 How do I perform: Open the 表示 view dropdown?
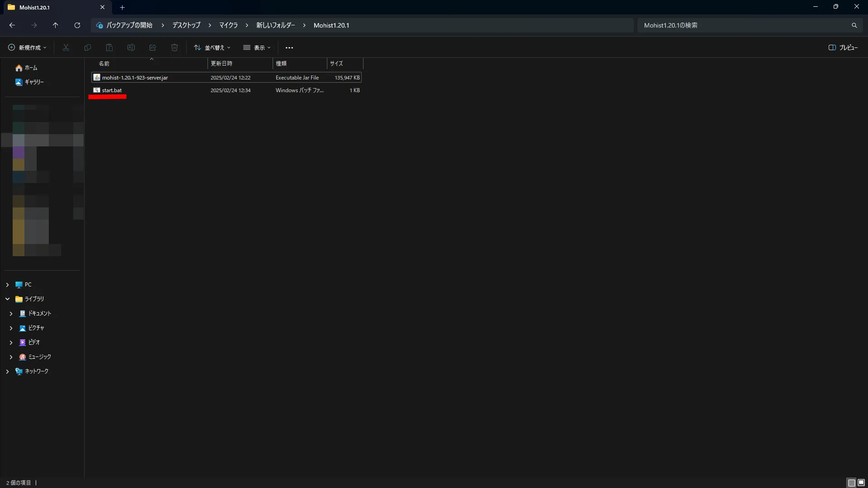(257, 47)
